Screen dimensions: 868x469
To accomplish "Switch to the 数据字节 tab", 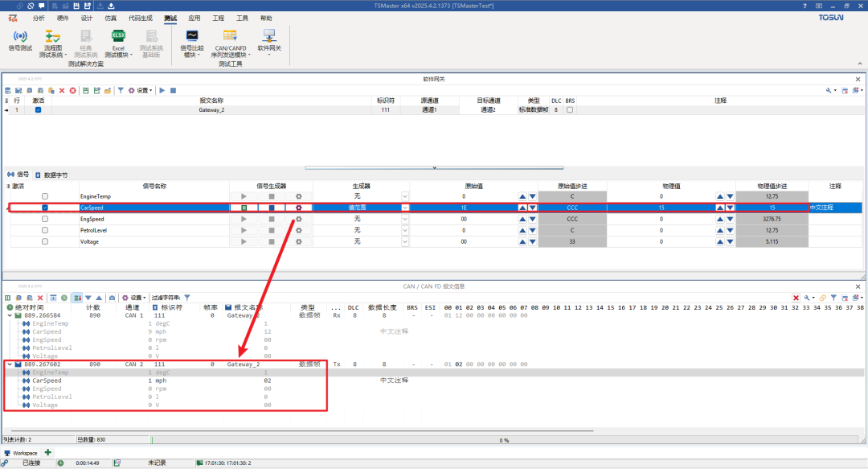I will pyautogui.click(x=51, y=175).
